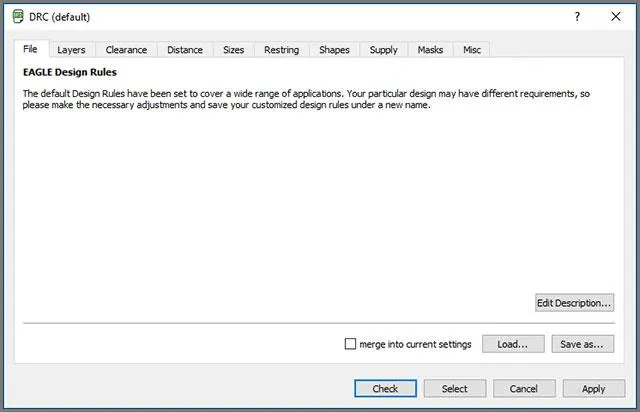640x412 pixels.
Task: Open the Distance tab
Action: coord(185,50)
